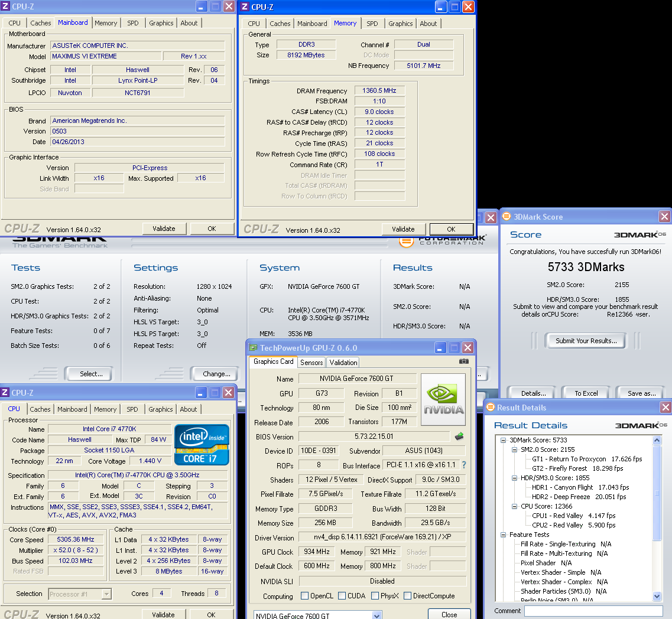
Task: Click Submit Your Results button
Action: [586, 341]
